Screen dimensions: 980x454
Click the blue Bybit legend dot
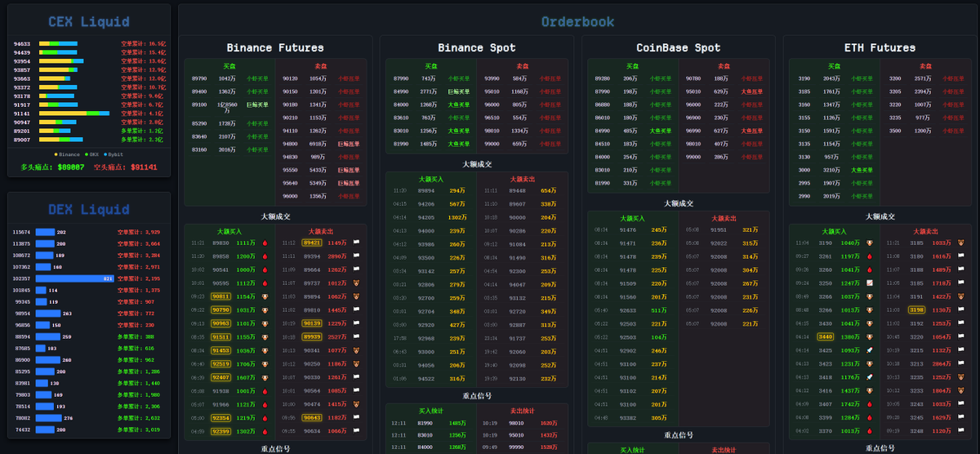(x=105, y=154)
